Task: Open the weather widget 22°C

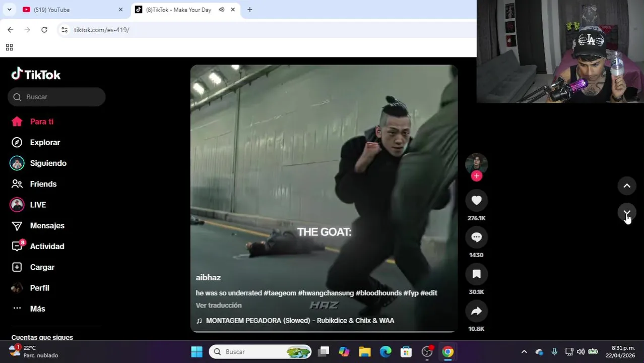Action: point(34,351)
